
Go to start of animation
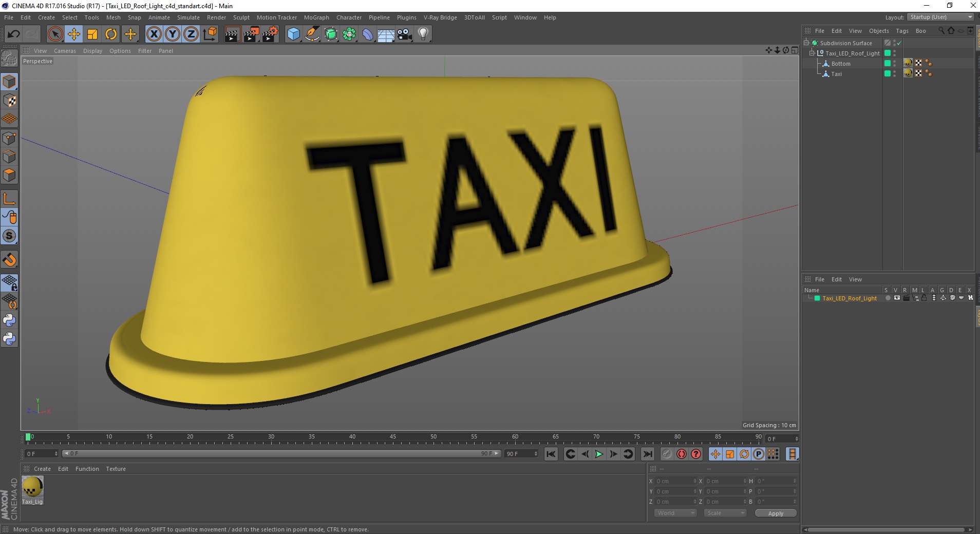click(x=551, y=454)
